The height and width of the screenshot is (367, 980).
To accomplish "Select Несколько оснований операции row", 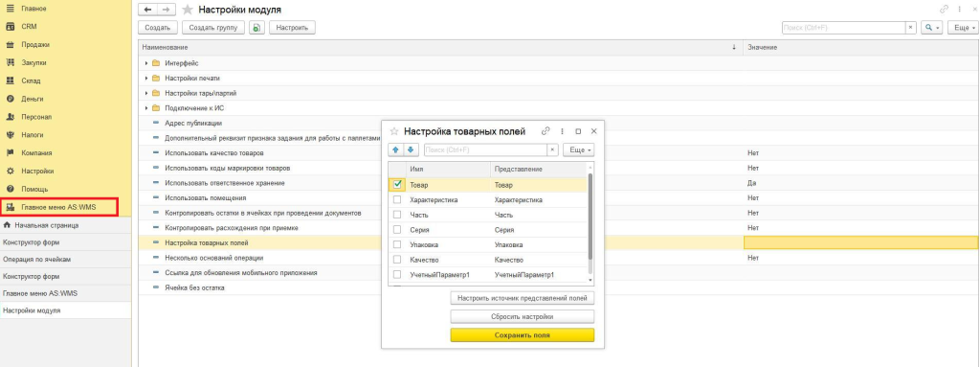I will click(558, 258).
